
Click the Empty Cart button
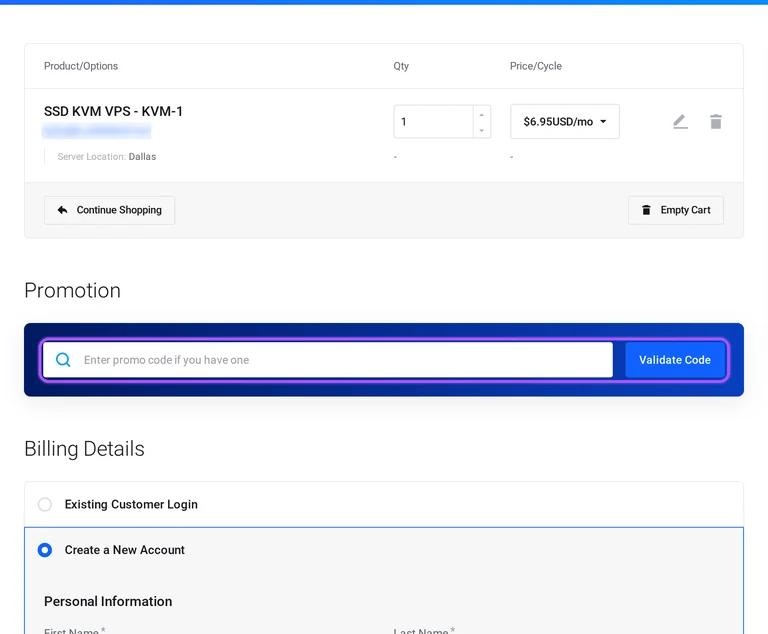coord(676,210)
